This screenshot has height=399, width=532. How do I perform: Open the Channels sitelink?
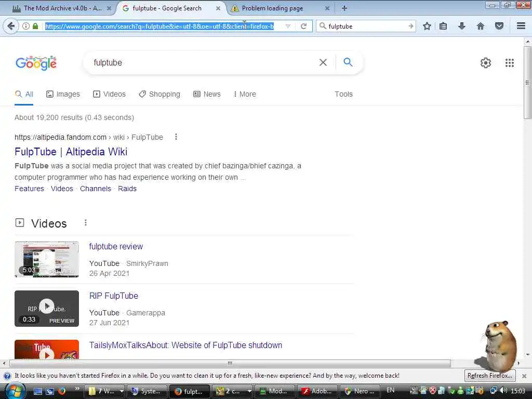point(96,189)
